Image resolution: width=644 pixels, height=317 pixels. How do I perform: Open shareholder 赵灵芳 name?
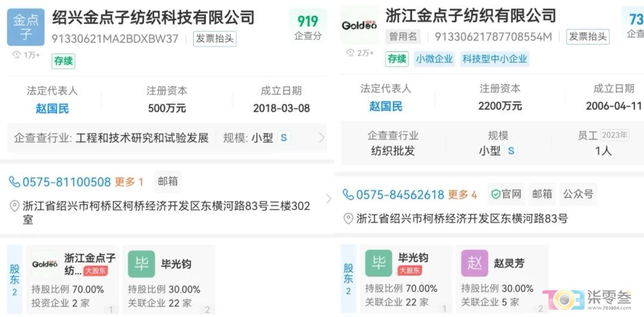[509, 263]
